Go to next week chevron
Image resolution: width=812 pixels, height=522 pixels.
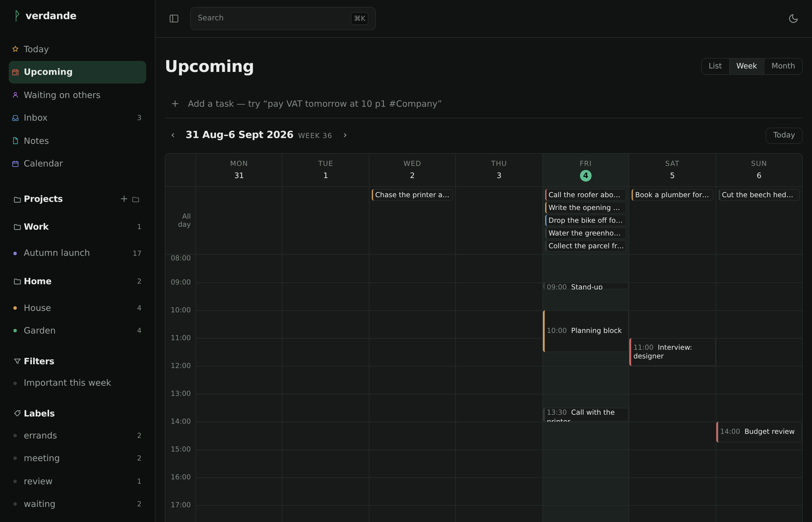(345, 135)
